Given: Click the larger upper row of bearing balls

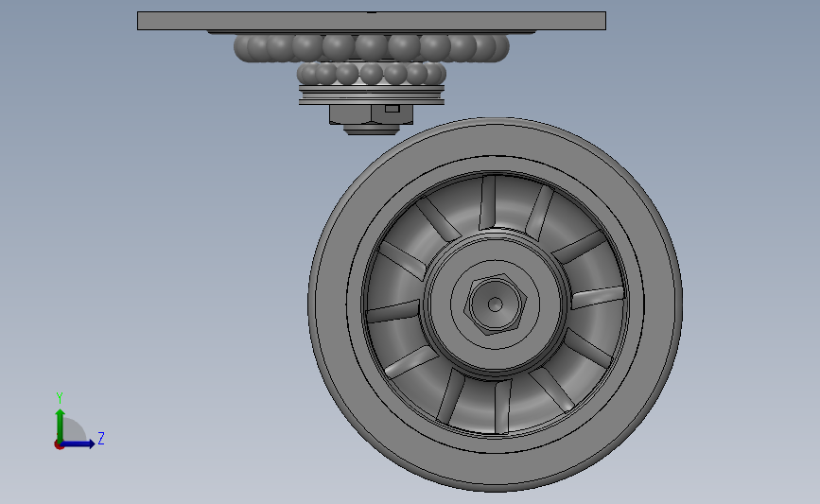Looking at the screenshot, I should pyautogui.click(x=372, y=47).
